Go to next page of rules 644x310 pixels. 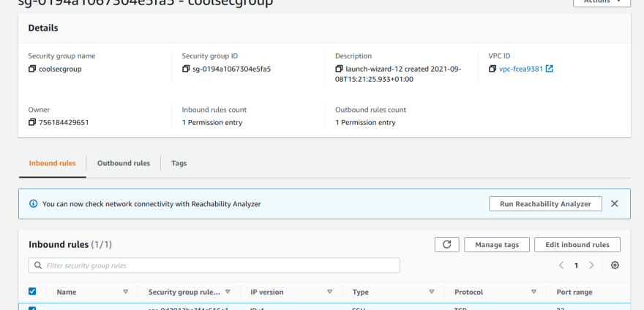pos(591,265)
